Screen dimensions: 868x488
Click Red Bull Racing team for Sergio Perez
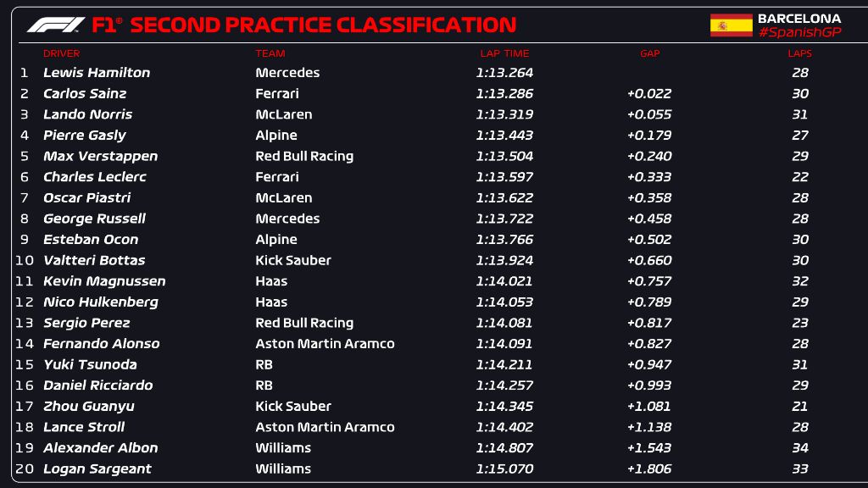click(304, 323)
